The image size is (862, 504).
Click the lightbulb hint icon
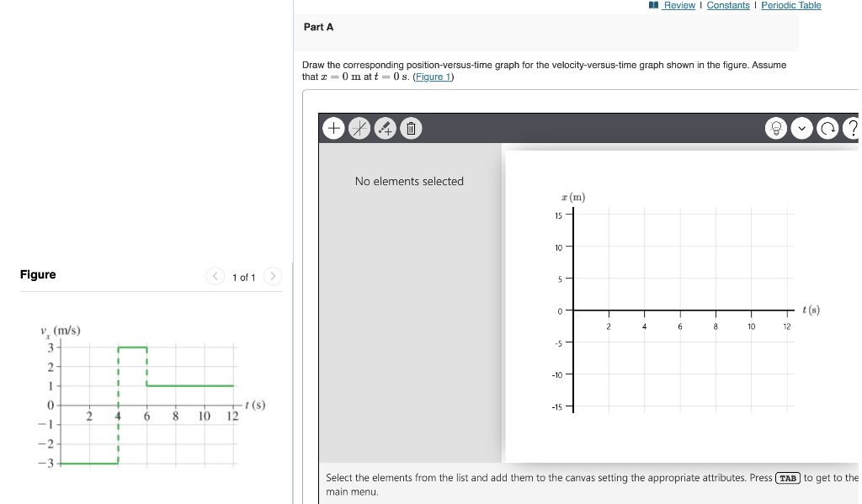coord(776,129)
